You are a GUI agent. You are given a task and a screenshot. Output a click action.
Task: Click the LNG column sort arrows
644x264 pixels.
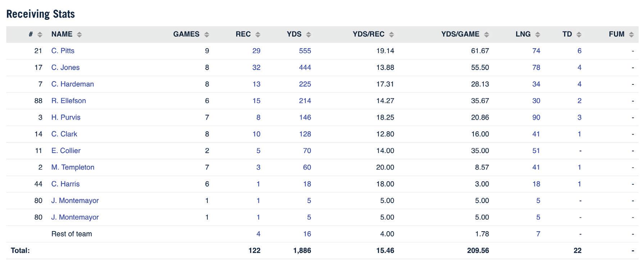(x=537, y=35)
